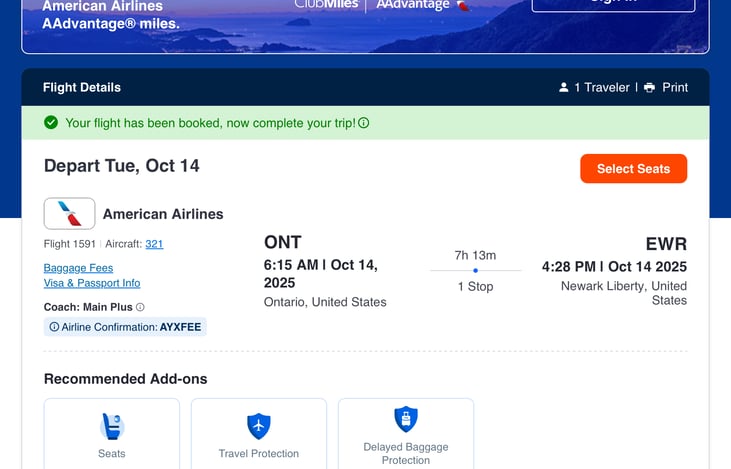Viewport: 731px width, 469px height.
Task: Click the Airline Confirmation info icon
Action: (x=54, y=327)
